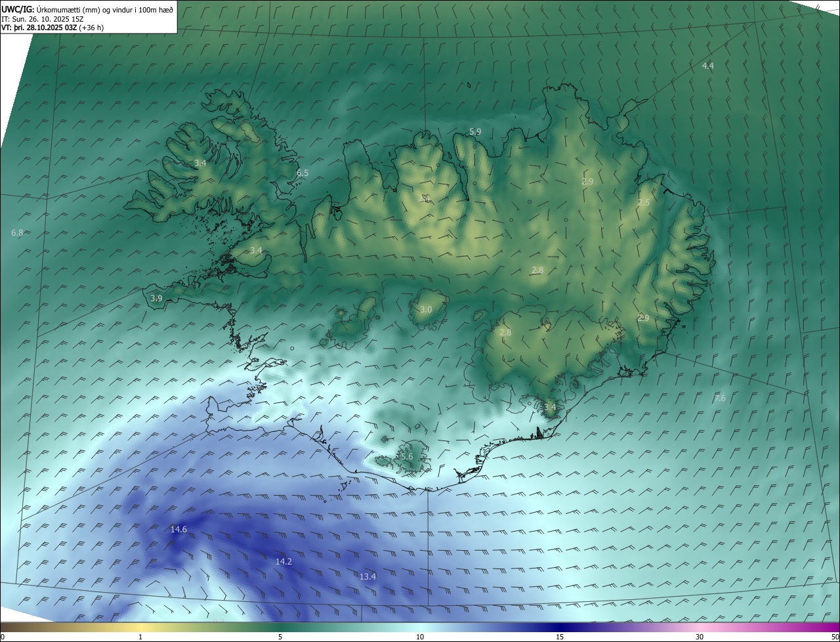
Task: Click the 5.6 value label on the map
Action: (407, 456)
